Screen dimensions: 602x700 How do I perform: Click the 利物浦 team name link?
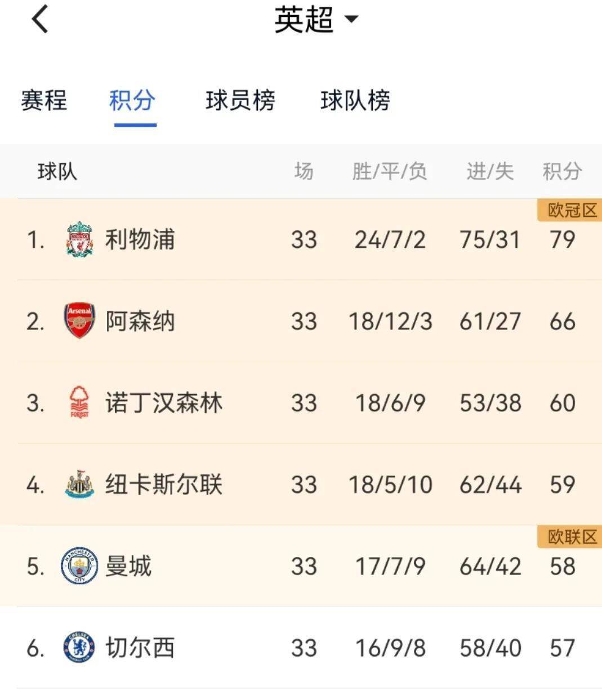141,239
